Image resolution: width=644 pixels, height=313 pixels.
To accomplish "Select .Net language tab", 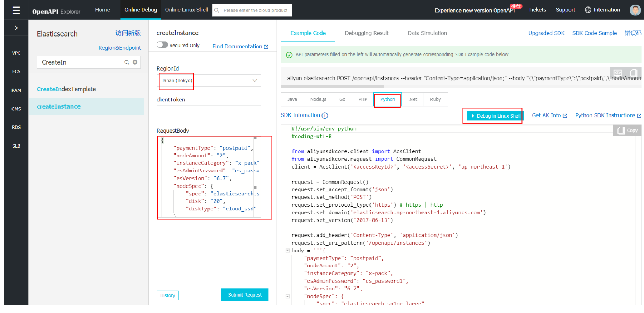I will 413,99.
